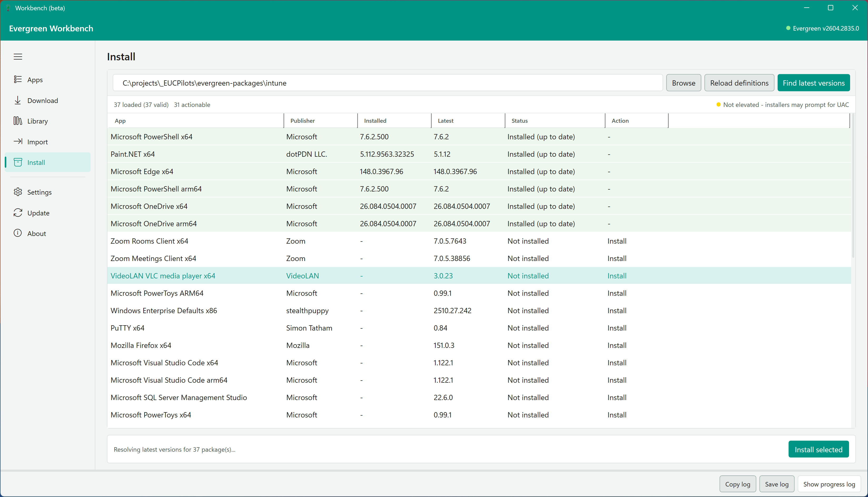Click the Evergreen v2604.2835.0 version label
Screen dimensions: 868x497
pyautogui.click(x=826, y=28)
